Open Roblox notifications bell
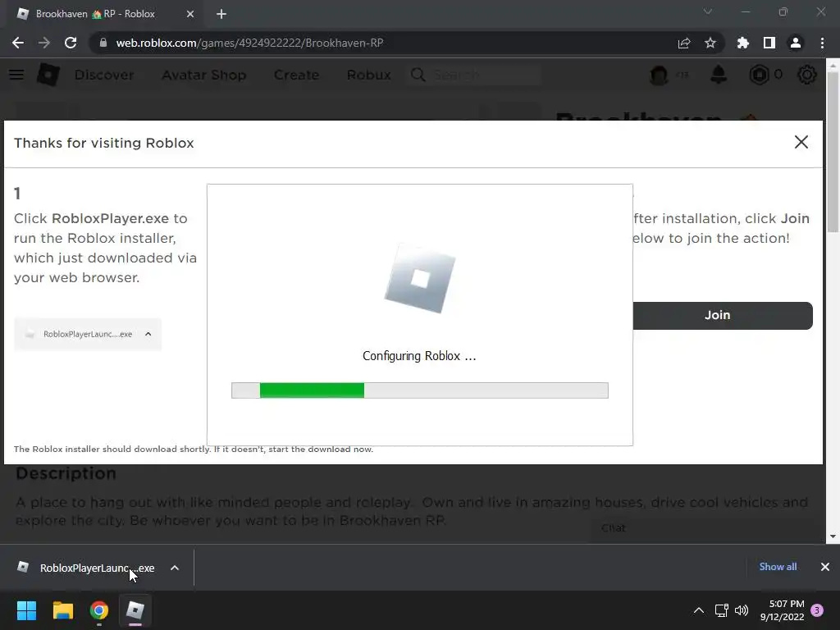The width and height of the screenshot is (840, 630). [x=719, y=75]
